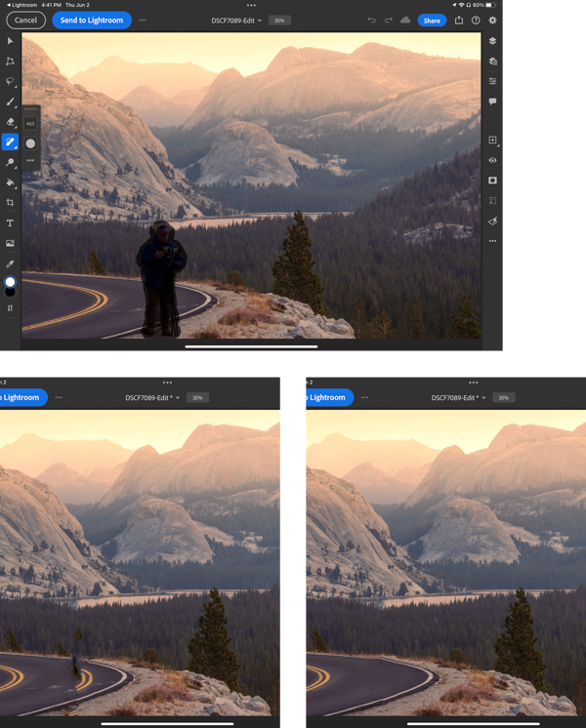Open the brush hardness circle setting
This screenshot has height=728, width=586.
[x=30, y=143]
